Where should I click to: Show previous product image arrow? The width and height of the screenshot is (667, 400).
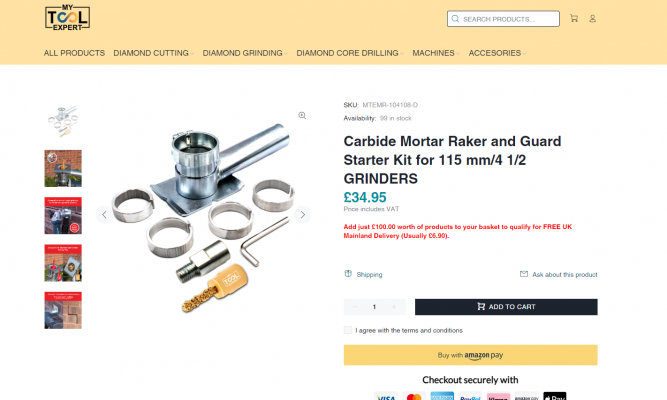pos(104,214)
